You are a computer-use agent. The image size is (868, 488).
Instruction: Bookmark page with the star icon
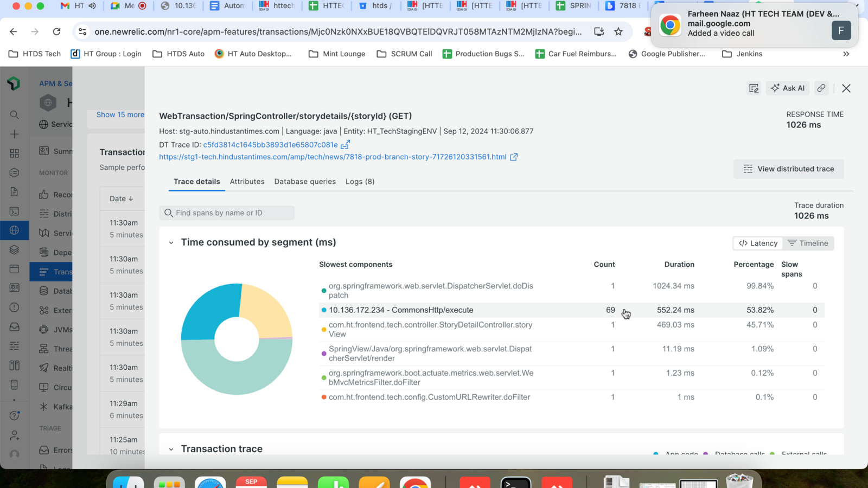(x=618, y=32)
